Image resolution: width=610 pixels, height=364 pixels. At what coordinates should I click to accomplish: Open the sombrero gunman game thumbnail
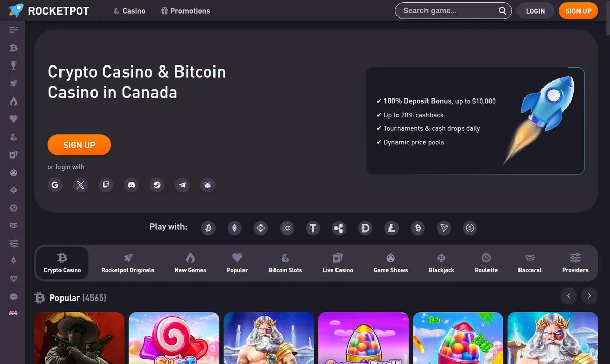point(79,338)
